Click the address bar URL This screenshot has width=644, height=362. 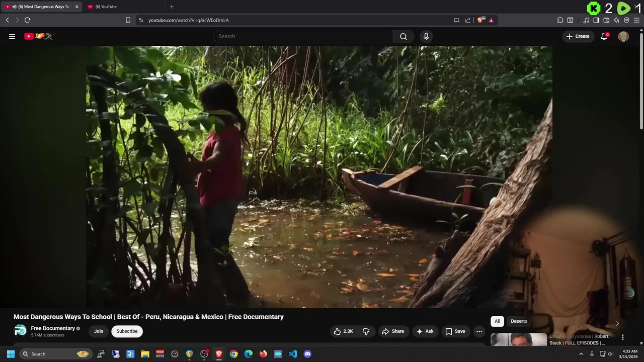point(189,20)
